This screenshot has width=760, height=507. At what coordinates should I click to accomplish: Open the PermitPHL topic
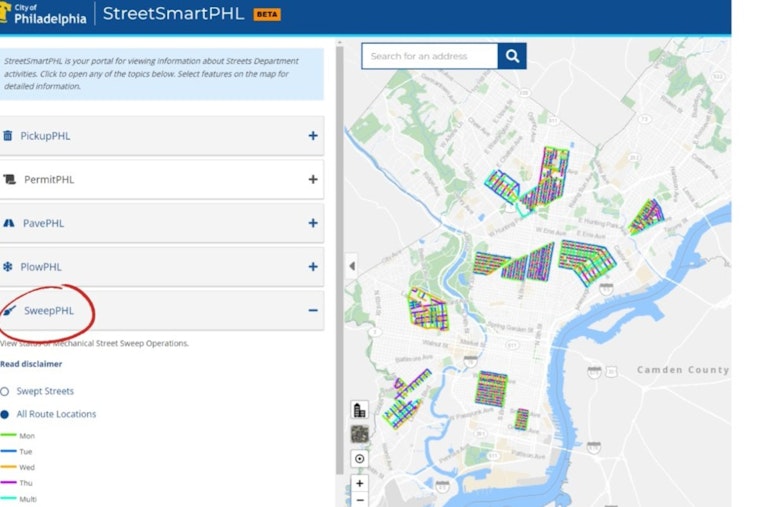coord(161,179)
